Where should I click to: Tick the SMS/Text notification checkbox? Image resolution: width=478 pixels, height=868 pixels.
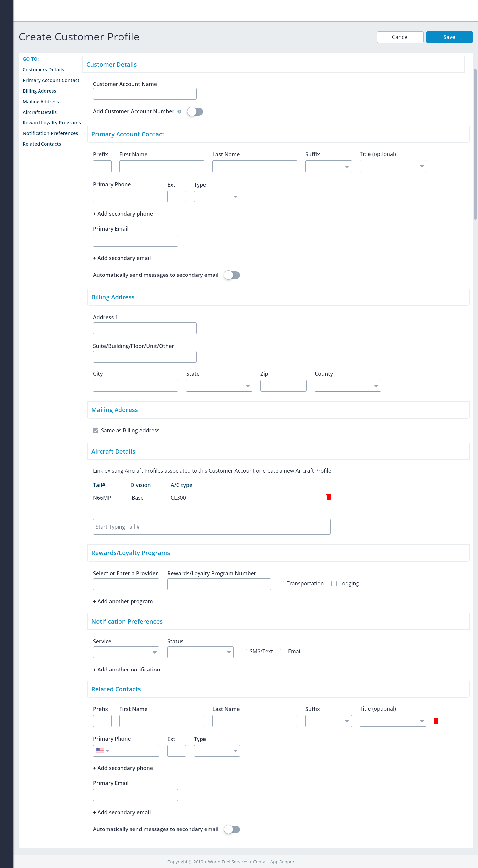coord(244,651)
